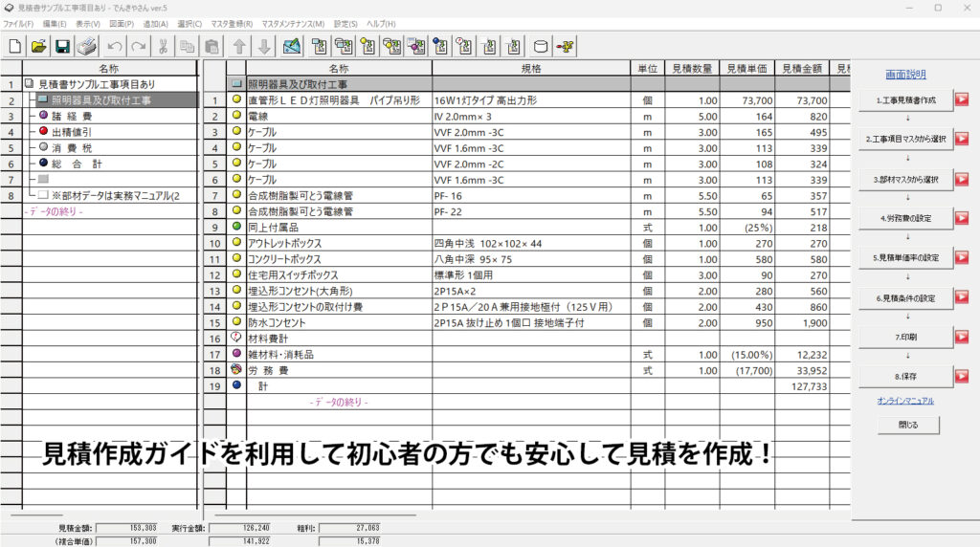Print the estimate using printer icon
The image size is (980, 547).
click(87, 46)
